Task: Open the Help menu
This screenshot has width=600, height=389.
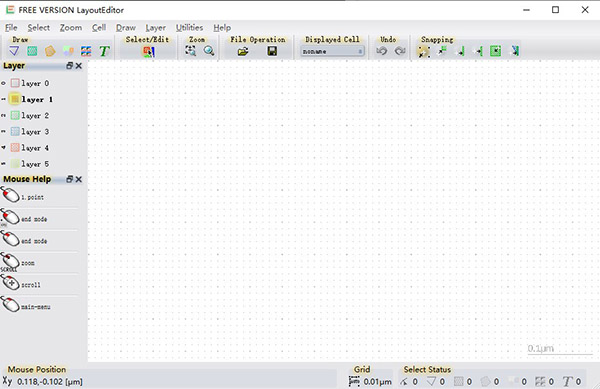Action: (222, 28)
